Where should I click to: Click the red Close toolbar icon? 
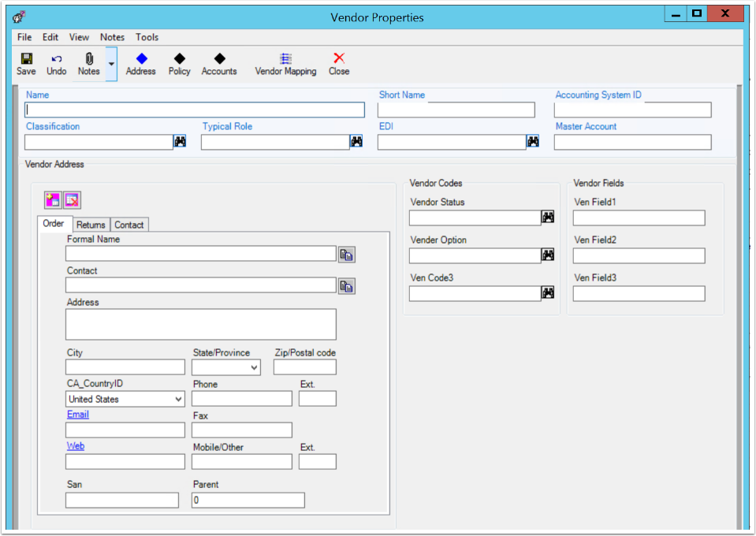pyautogui.click(x=339, y=58)
